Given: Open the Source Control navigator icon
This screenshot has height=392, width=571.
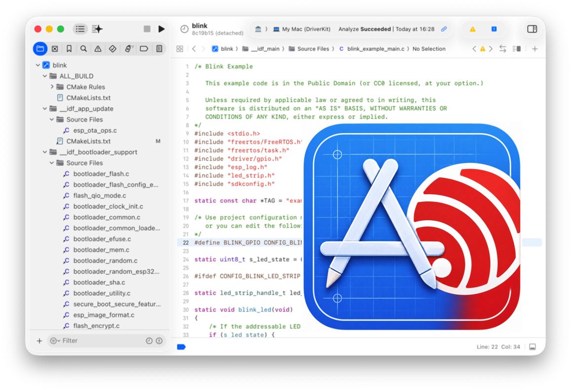Looking at the screenshot, I should tap(55, 49).
